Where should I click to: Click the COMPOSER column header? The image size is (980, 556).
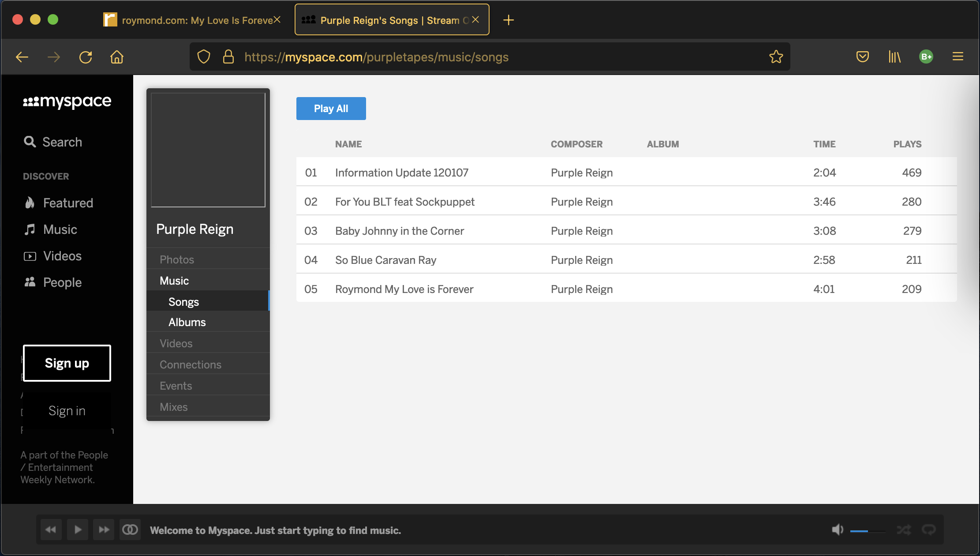tap(576, 144)
